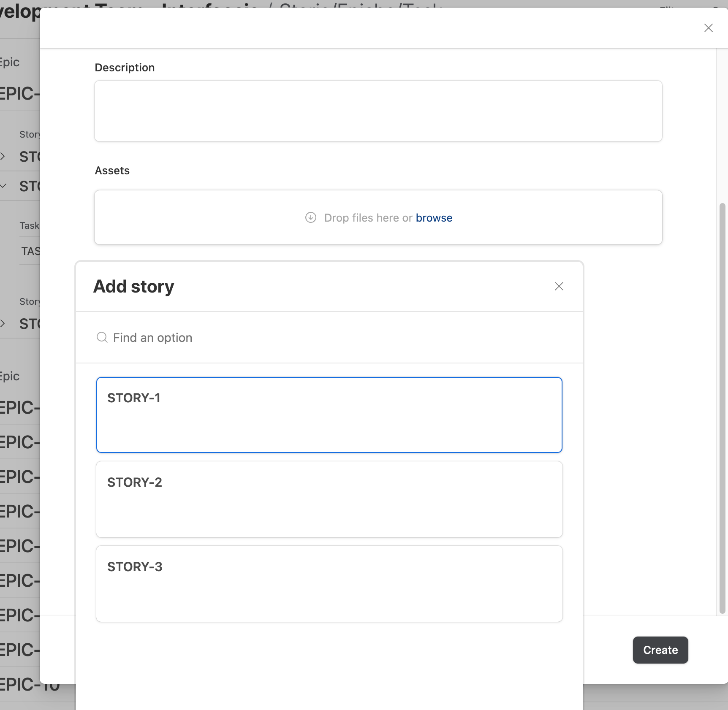This screenshot has width=728, height=710.
Task: Select the STORY-3 option
Action: pos(329,584)
